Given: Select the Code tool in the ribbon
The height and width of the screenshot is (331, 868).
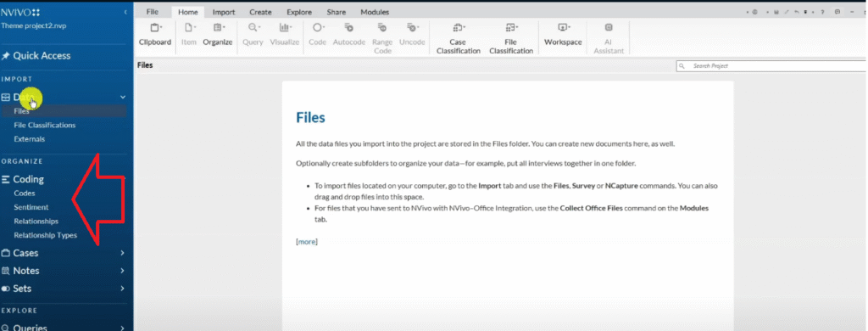Looking at the screenshot, I should (x=317, y=35).
